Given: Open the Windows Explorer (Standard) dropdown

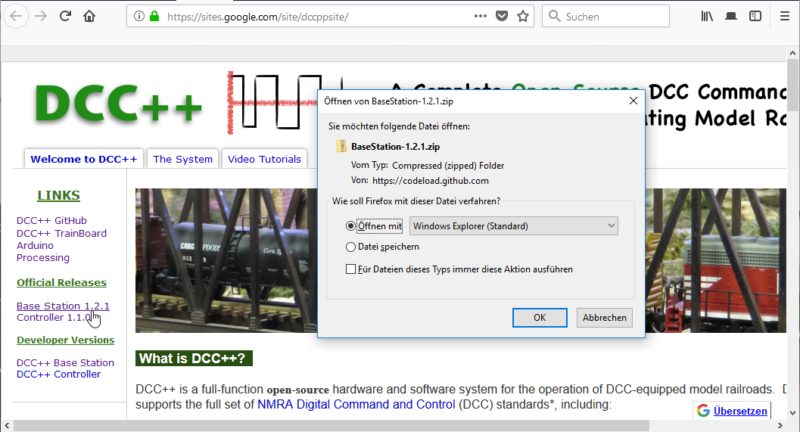Looking at the screenshot, I should click(513, 226).
